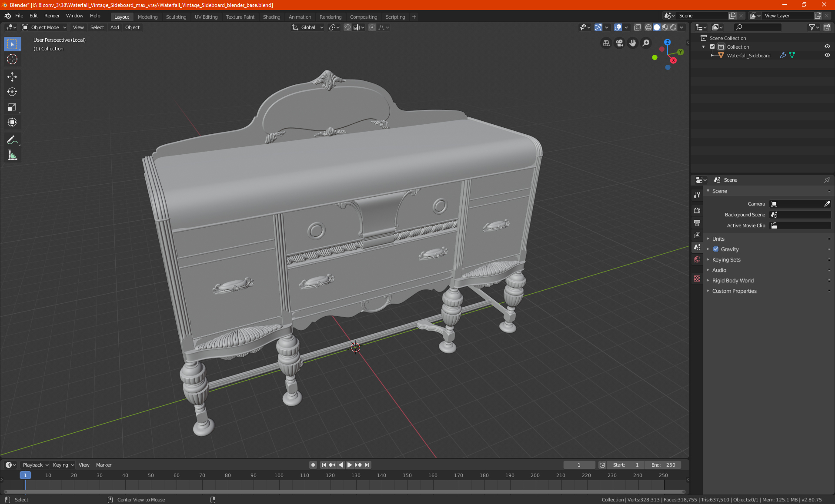Switch to material preview shading

click(665, 27)
